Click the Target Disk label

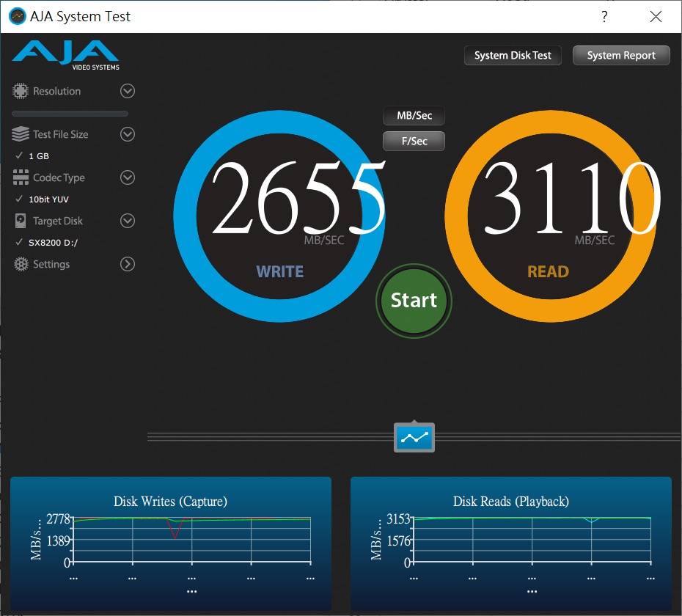[58, 221]
